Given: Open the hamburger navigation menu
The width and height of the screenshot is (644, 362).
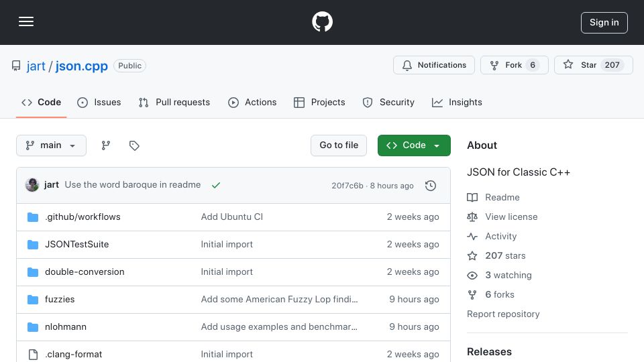Looking at the screenshot, I should [26, 21].
